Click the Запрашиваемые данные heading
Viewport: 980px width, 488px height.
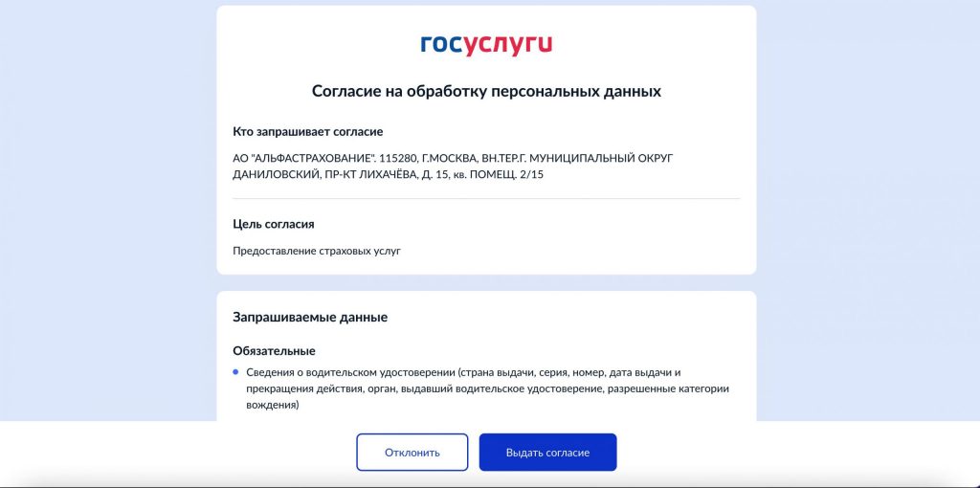pyautogui.click(x=310, y=317)
